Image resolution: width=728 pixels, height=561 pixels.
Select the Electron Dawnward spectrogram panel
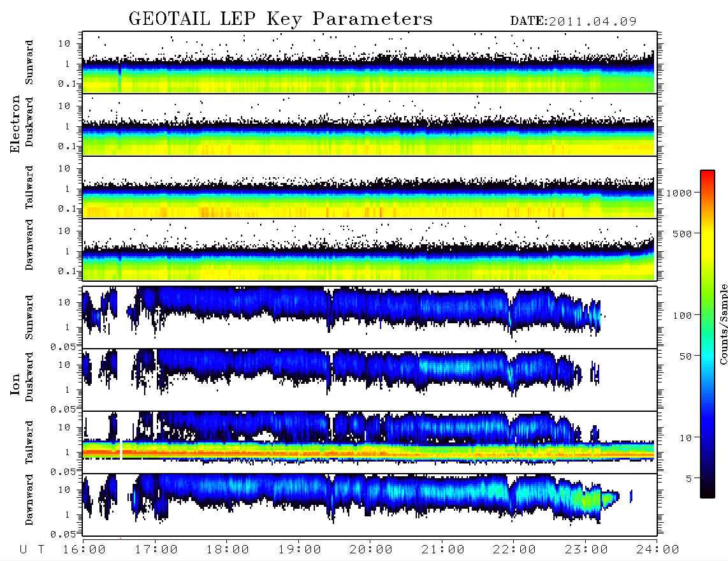[370, 250]
